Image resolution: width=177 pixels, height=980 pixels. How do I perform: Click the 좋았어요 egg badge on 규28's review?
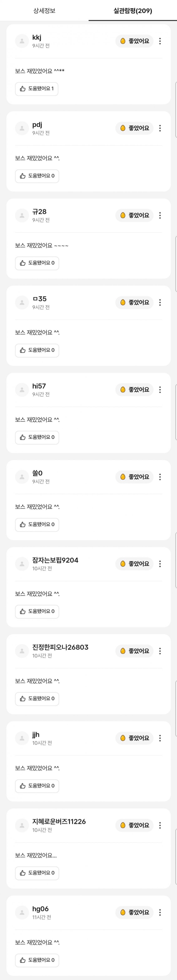pyautogui.click(x=134, y=215)
